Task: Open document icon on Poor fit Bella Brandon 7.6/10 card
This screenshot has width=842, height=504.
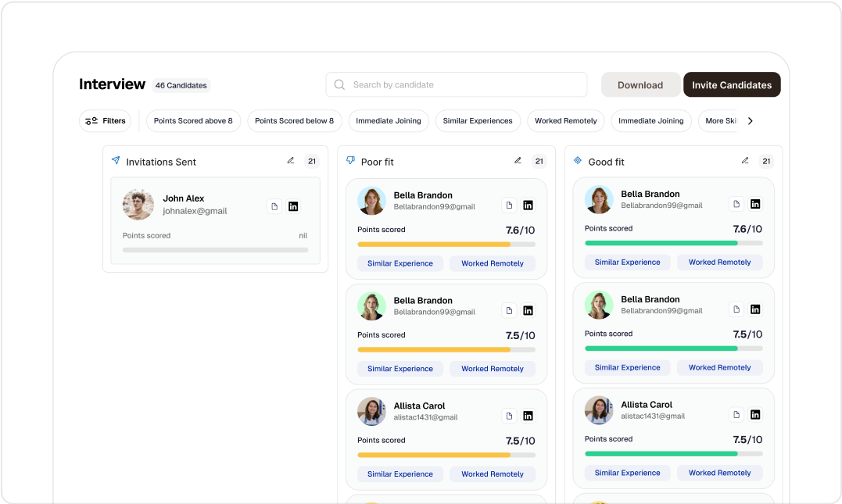Action: coord(509,205)
